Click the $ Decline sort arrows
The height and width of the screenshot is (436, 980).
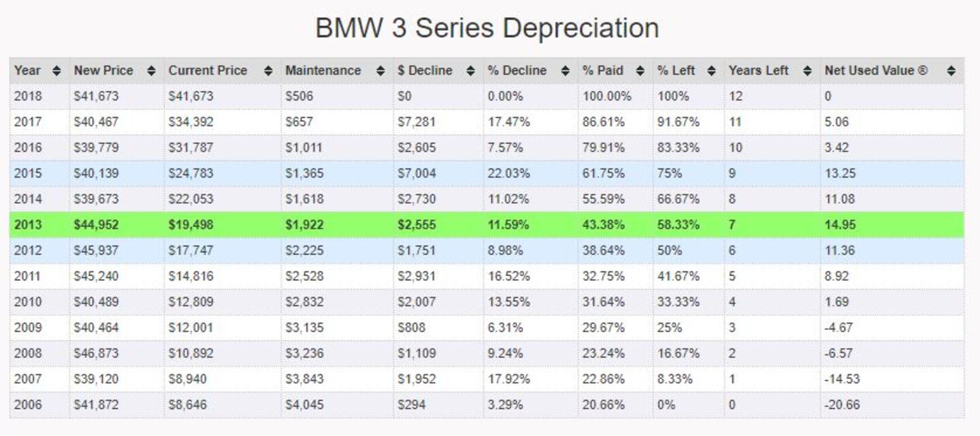471,71
